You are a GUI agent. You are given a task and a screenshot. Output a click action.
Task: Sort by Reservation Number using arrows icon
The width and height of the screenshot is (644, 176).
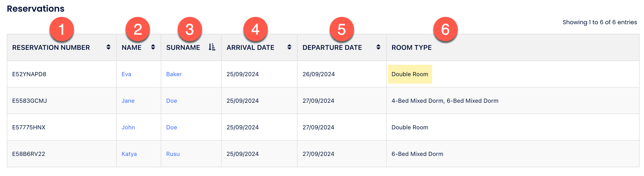[109, 47]
